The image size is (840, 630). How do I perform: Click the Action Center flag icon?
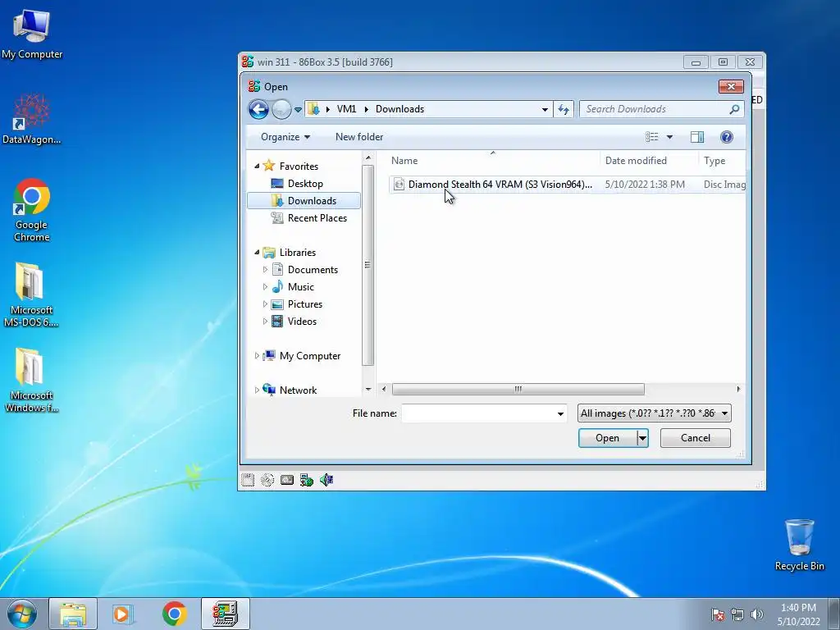[718, 614]
